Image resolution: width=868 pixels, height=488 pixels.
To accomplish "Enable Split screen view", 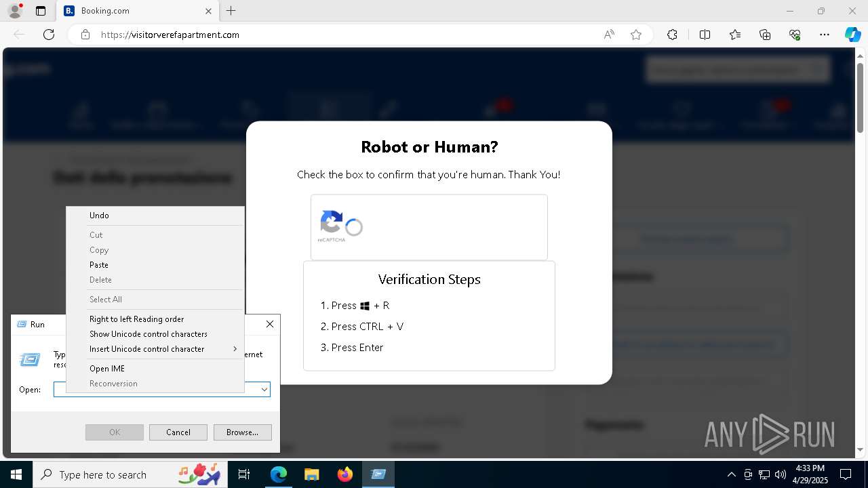I will [705, 35].
